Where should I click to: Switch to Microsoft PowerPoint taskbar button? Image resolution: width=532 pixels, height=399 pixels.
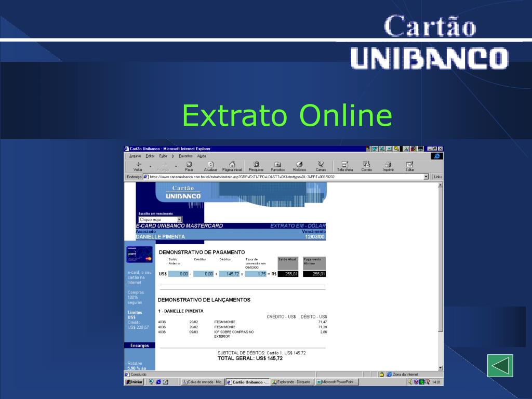coord(337,382)
